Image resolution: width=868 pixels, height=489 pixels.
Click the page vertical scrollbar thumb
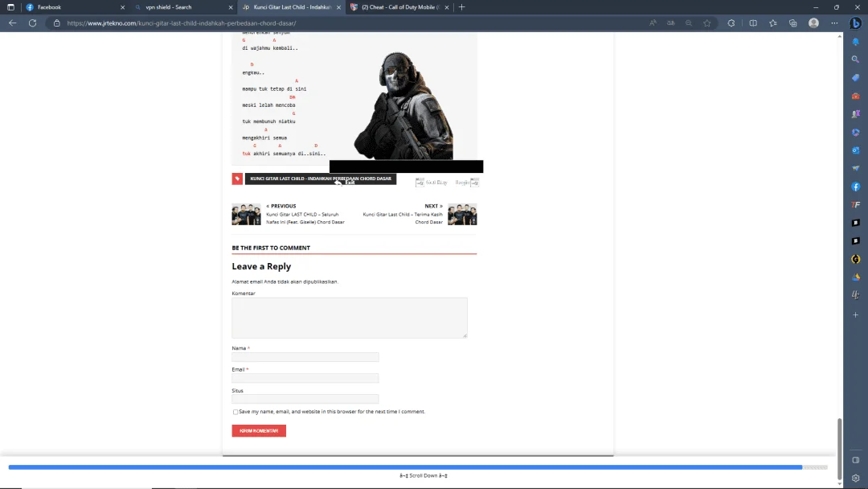pyautogui.click(x=839, y=449)
